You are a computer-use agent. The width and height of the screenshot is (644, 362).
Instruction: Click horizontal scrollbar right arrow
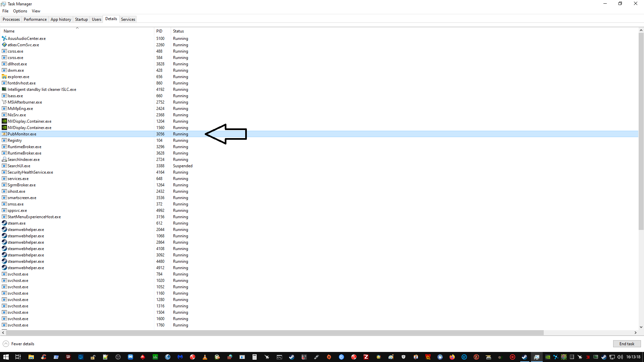click(x=635, y=333)
